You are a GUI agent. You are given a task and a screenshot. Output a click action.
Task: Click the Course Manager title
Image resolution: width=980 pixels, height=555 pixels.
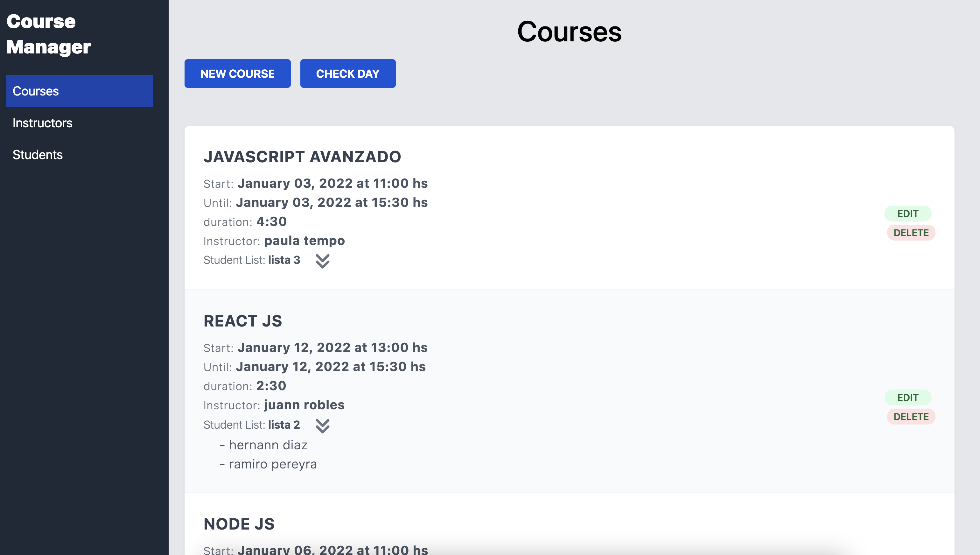tap(48, 34)
